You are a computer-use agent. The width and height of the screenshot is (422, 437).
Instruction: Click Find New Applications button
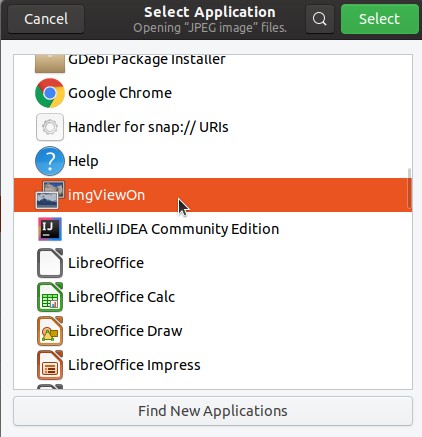213,411
